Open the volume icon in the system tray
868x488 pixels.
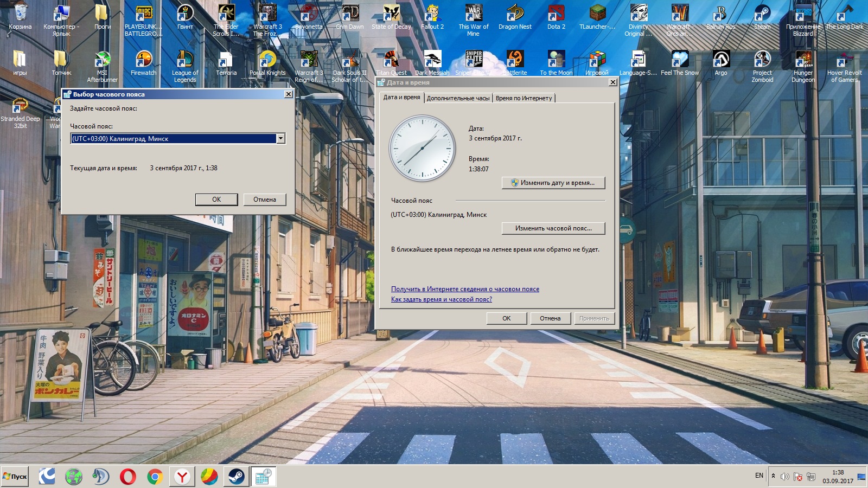tap(784, 477)
